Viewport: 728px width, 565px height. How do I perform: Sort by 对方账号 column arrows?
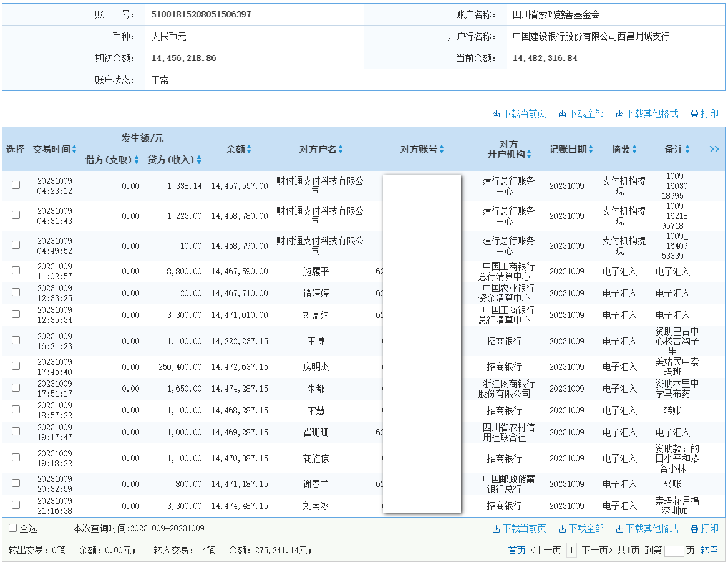click(442, 149)
